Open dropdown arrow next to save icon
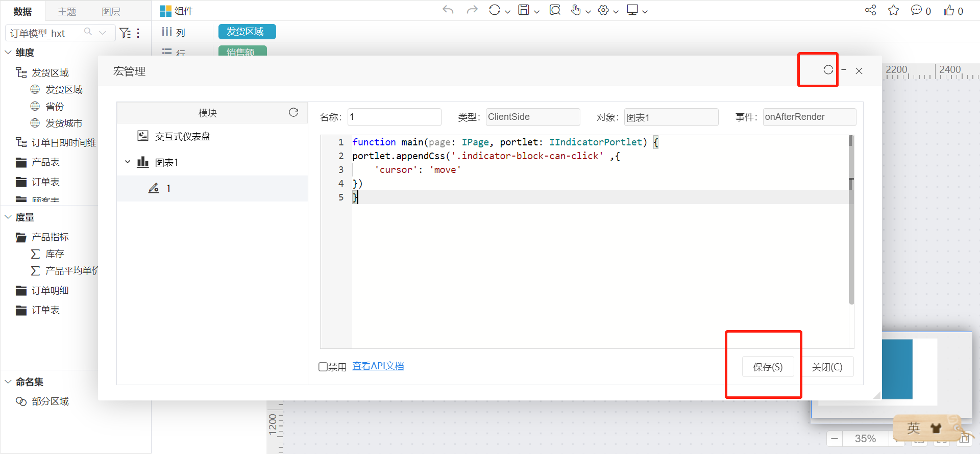 pyautogui.click(x=536, y=12)
